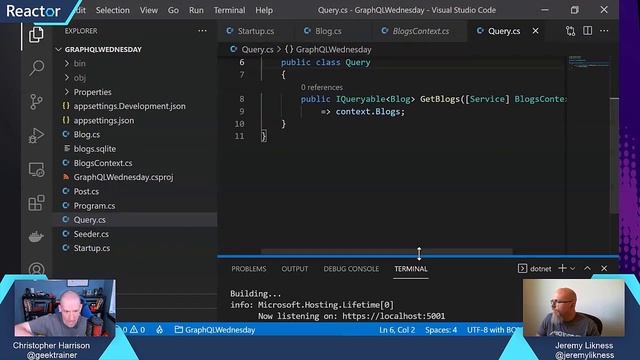Switch to the BlogsContext.cs editor tab
Viewport: 640px width, 360px height.
(421, 31)
